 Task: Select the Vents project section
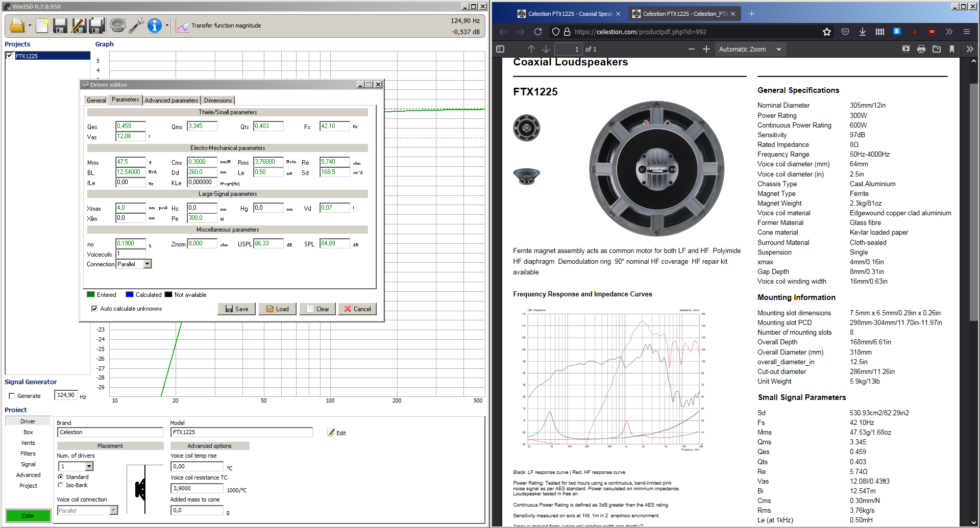click(28, 443)
